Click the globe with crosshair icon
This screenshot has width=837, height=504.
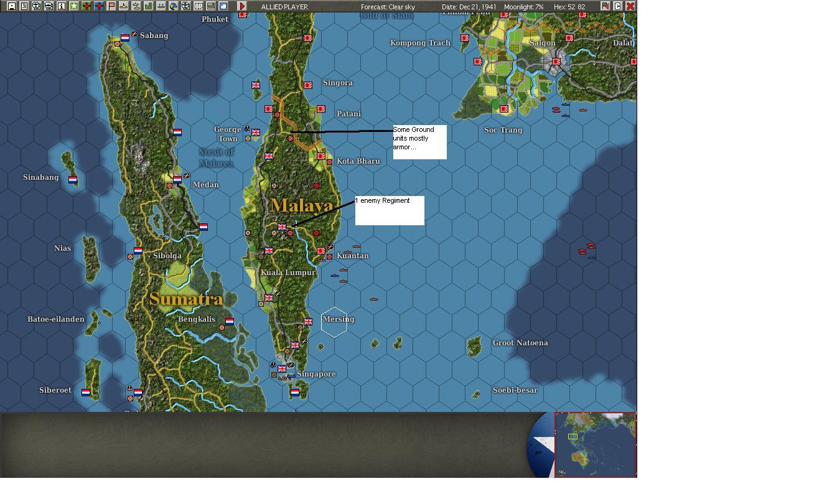(x=186, y=6)
